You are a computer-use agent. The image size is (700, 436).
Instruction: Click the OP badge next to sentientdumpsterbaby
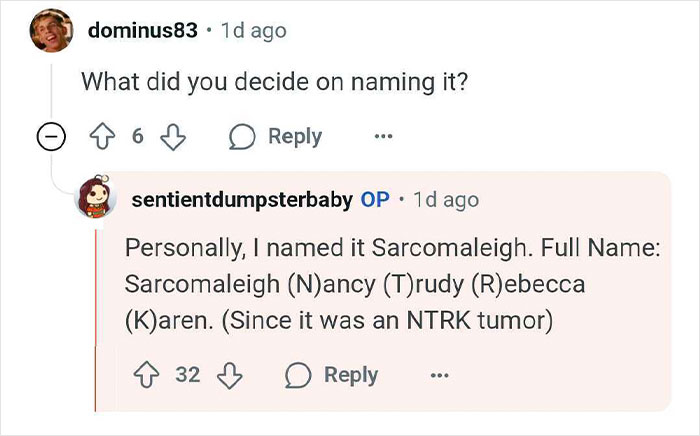[x=375, y=200]
